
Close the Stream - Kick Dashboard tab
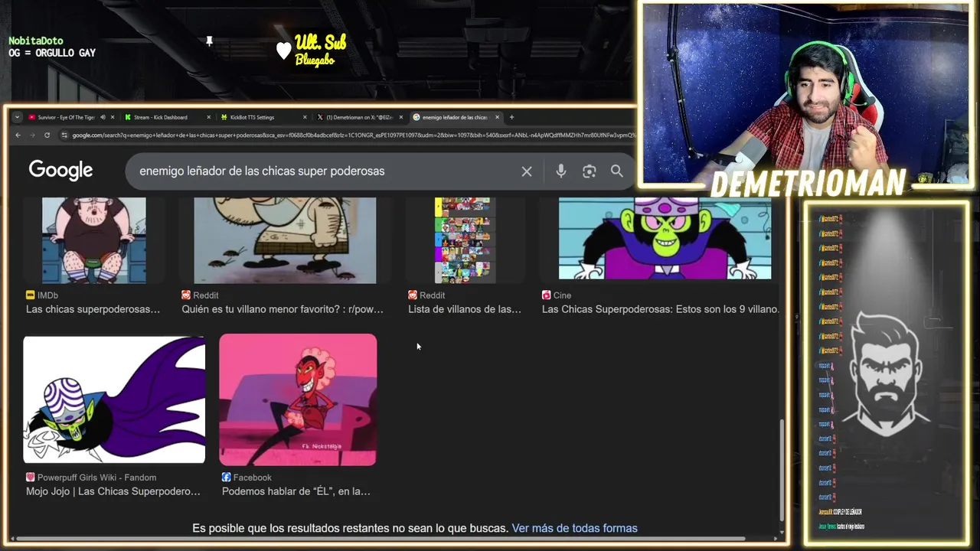208,117
